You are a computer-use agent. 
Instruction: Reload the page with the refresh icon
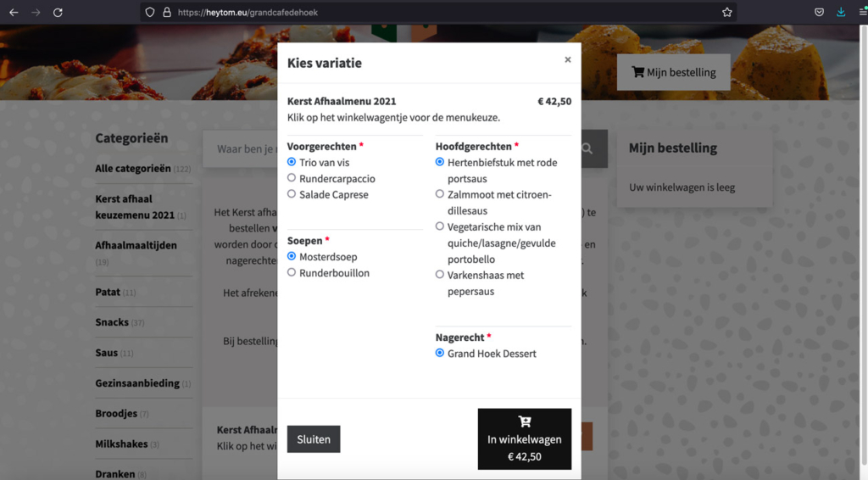58,12
